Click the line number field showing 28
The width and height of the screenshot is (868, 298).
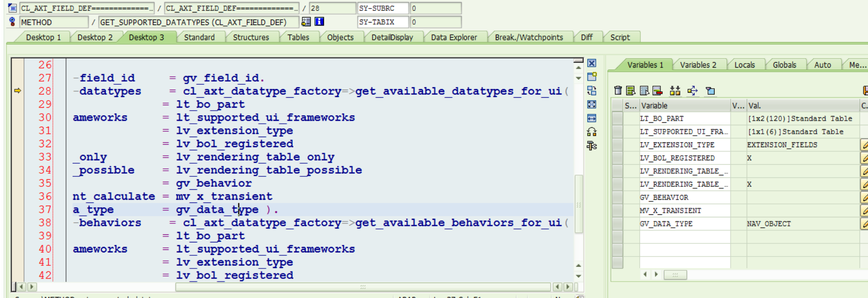point(332,8)
